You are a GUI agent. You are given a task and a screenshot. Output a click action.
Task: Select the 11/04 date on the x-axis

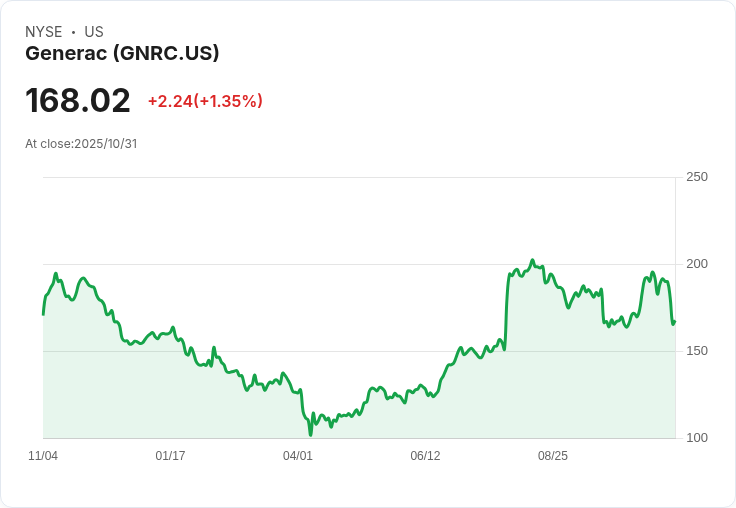(43, 456)
